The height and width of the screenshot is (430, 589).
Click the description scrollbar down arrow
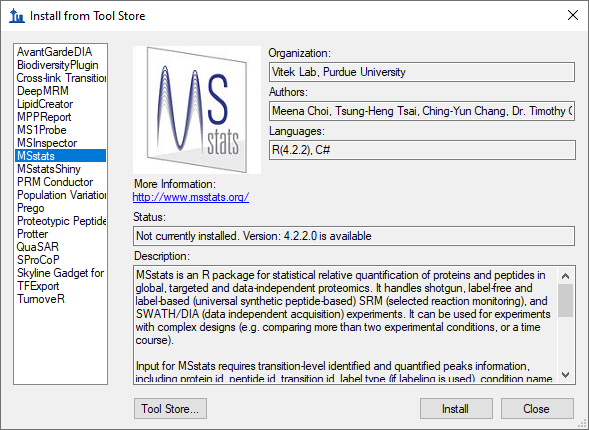click(x=565, y=375)
